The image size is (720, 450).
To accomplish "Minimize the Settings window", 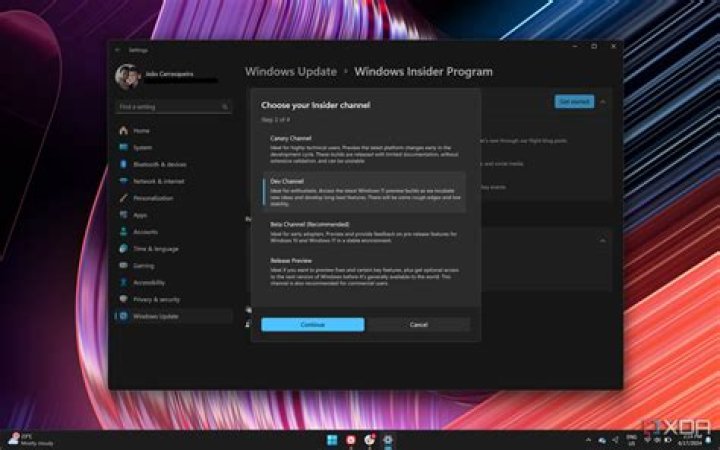I will click(574, 46).
